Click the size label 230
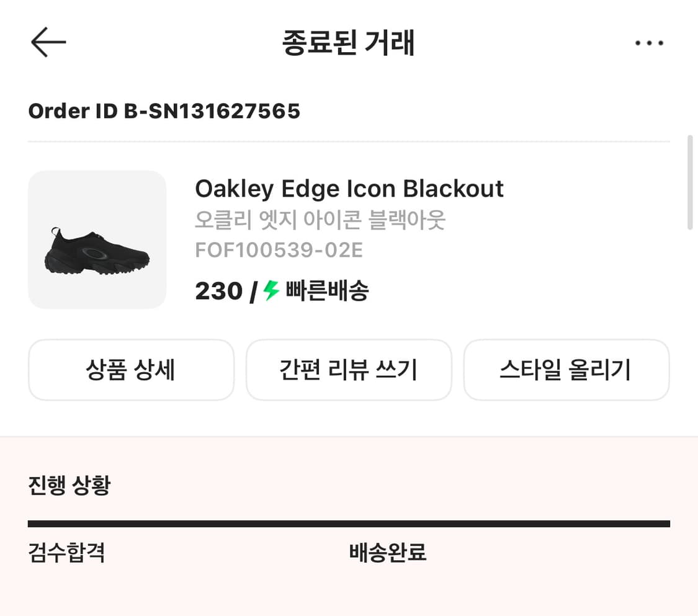 [x=218, y=290]
